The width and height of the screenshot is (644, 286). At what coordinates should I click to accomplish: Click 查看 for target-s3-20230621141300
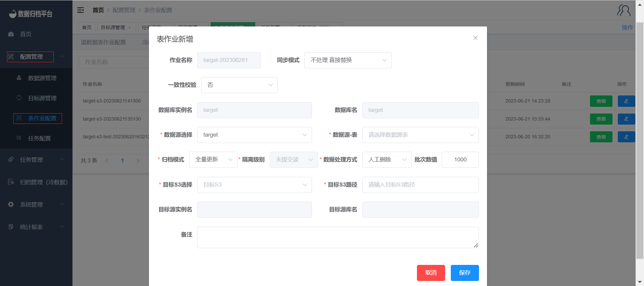pyautogui.click(x=601, y=101)
